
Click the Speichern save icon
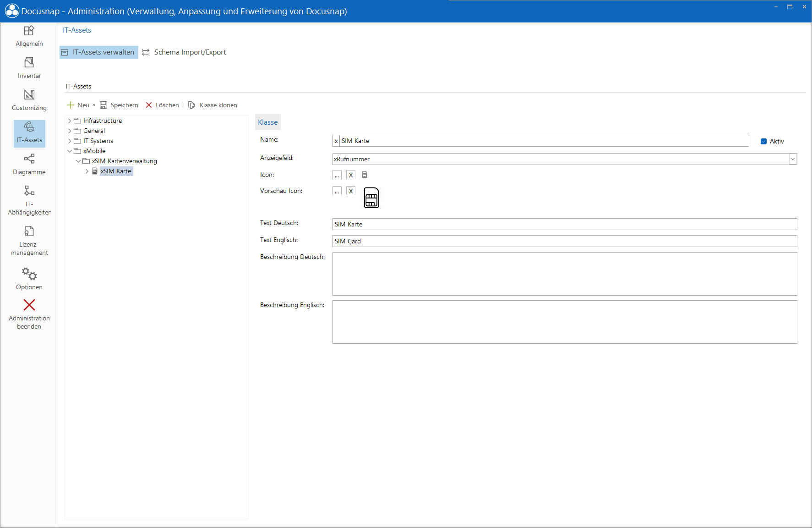[x=104, y=105]
